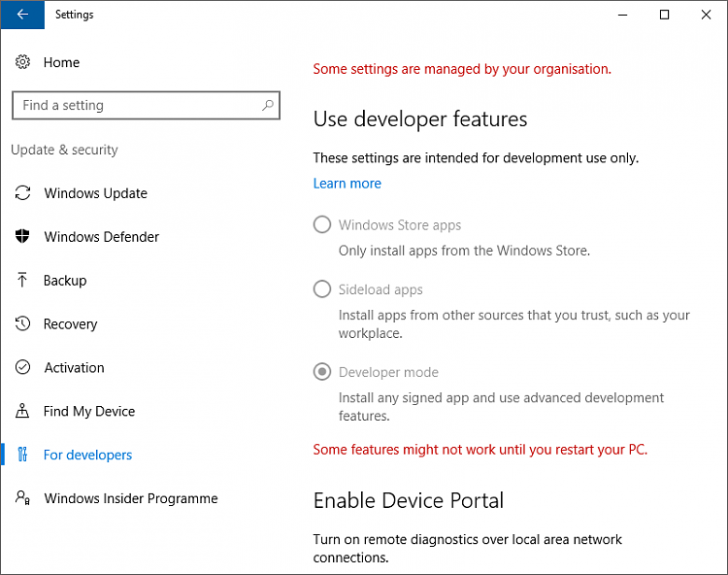The height and width of the screenshot is (575, 728).
Task: Select For developers in sidebar
Action: pyautogui.click(x=87, y=456)
